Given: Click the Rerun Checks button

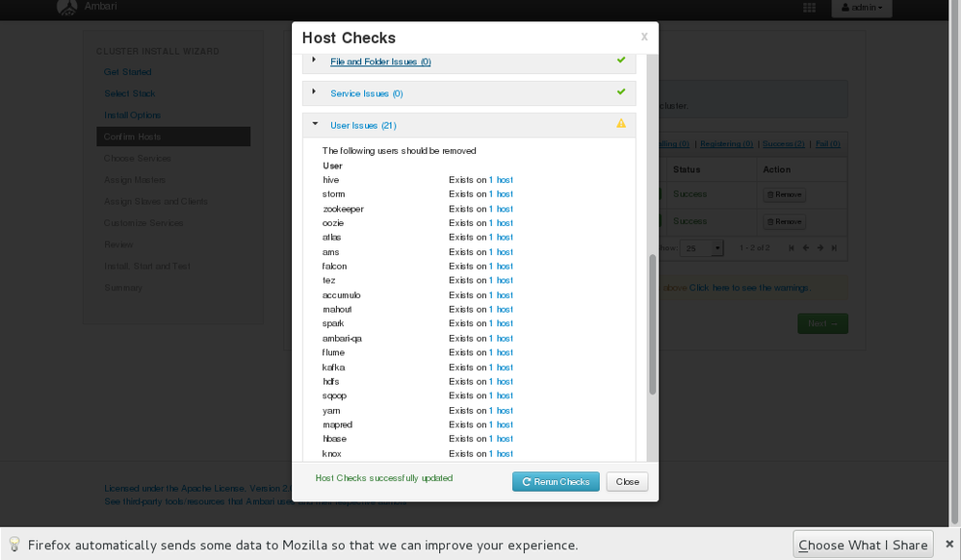Looking at the screenshot, I should [x=556, y=481].
